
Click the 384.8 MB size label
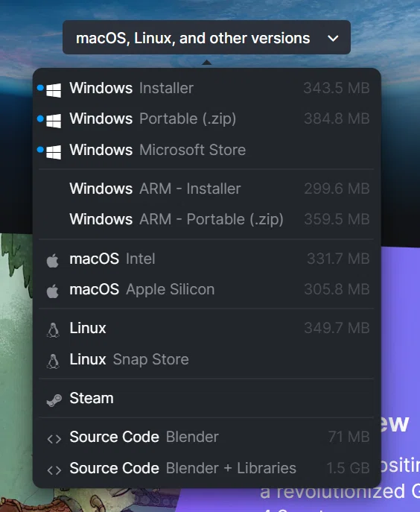337,118
